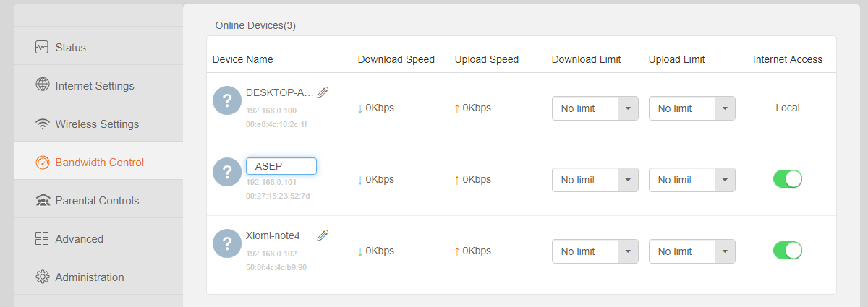Open the Parental Controls section
This screenshot has width=868, height=307.
click(98, 201)
